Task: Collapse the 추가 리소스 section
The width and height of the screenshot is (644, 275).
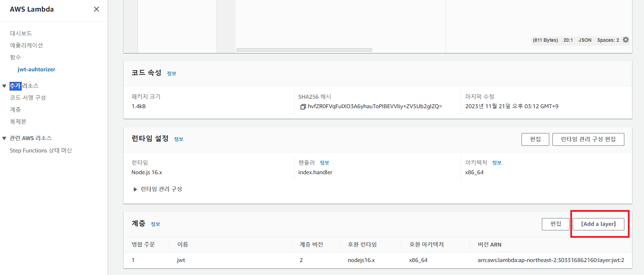Action: [x=4, y=86]
